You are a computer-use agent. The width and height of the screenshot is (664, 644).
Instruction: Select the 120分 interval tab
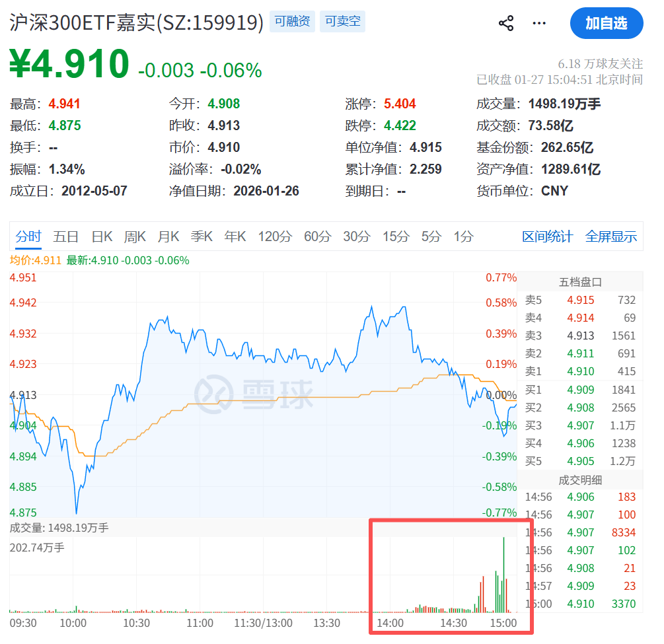[275, 236]
